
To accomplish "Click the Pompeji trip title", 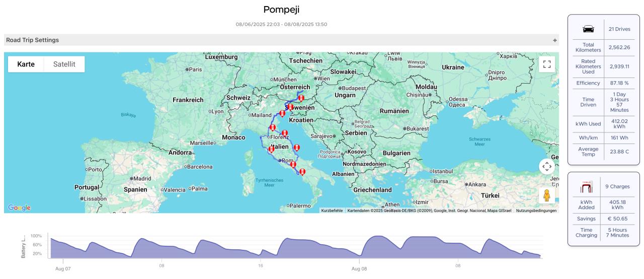I will 281,10.
